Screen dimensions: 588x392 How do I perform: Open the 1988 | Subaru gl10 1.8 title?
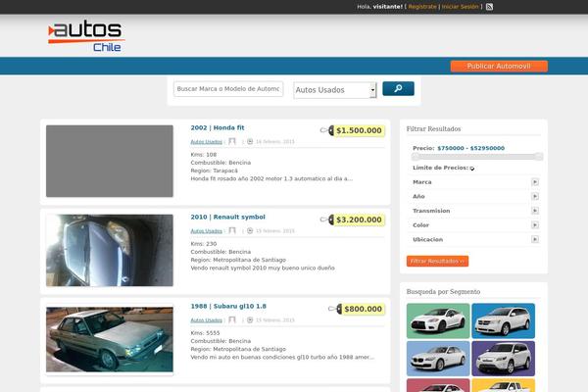[228, 306]
